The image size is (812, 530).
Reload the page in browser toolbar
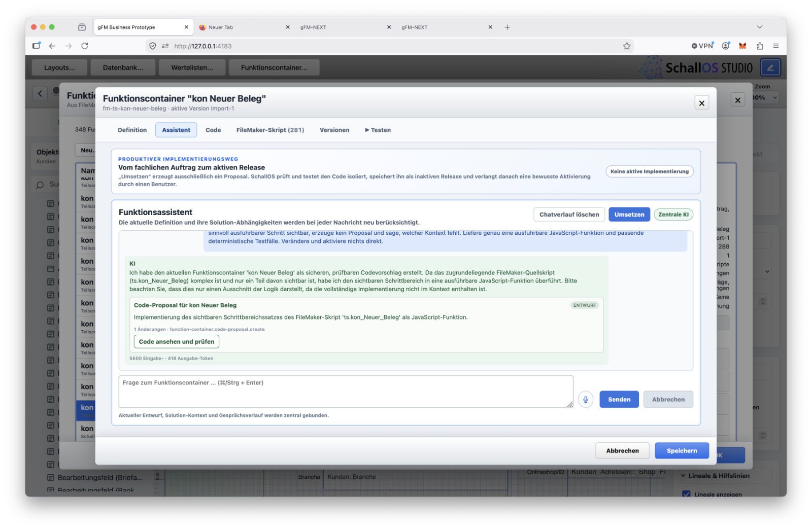[x=85, y=46]
